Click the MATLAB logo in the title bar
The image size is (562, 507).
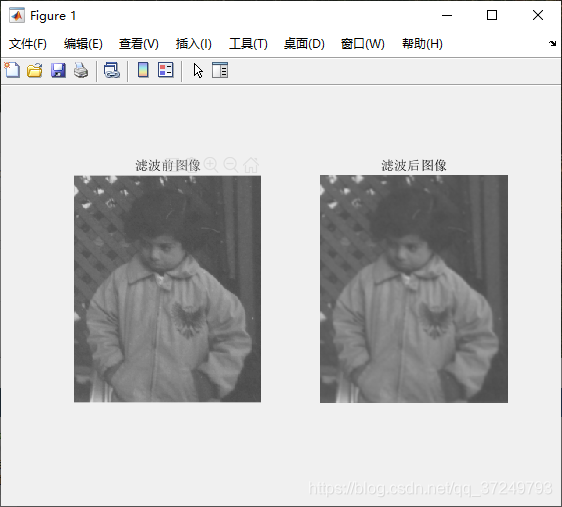coord(17,15)
